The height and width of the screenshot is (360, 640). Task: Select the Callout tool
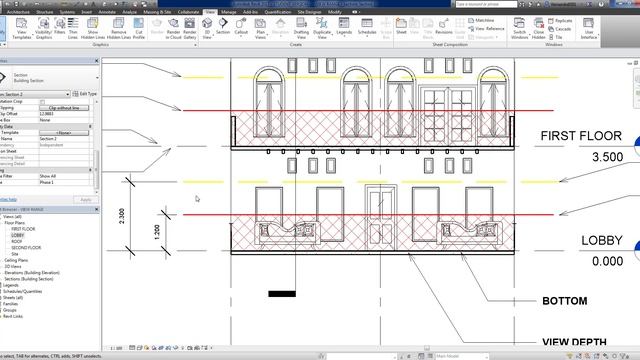coord(241,26)
